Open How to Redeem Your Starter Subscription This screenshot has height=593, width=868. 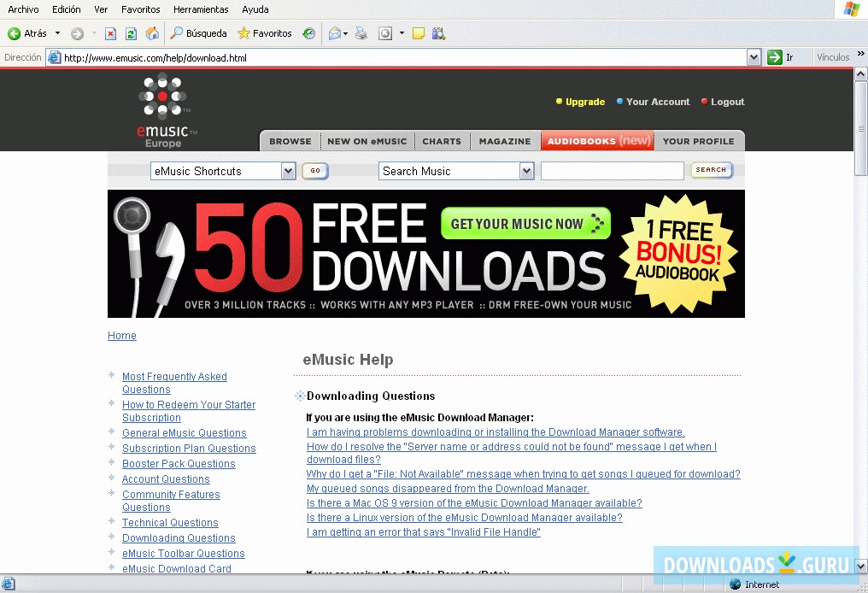189,411
